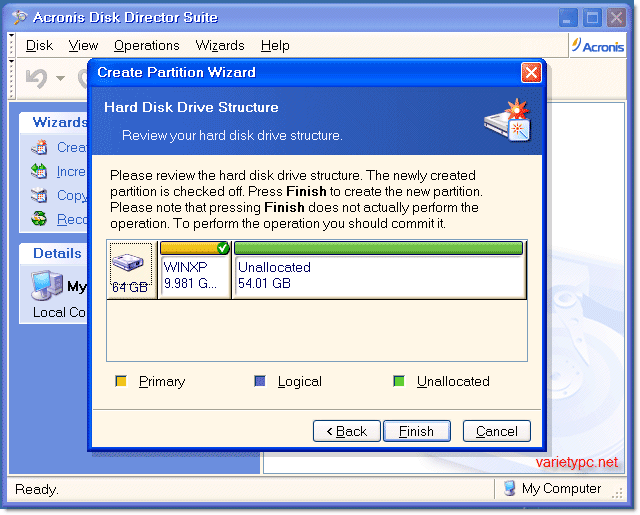Click the Unallocated legend label
The height and width of the screenshot is (515, 640).
[453, 381]
